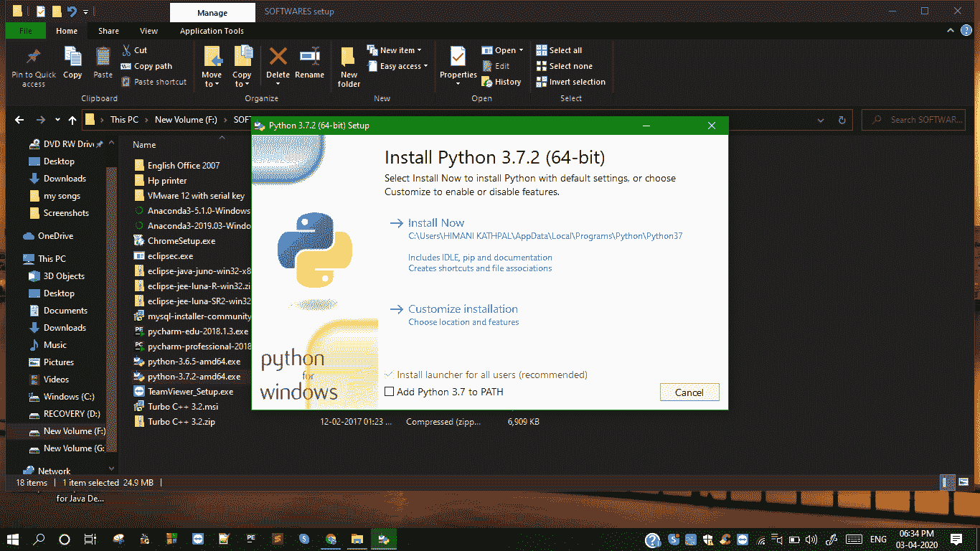Select Turbo C++ 3.2.zip file
The width and height of the screenshot is (980, 551).
click(181, 422)
